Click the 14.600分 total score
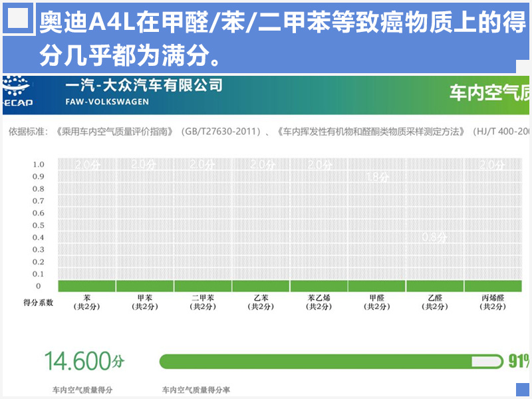The image size is (532, 399). click(84, 361)
